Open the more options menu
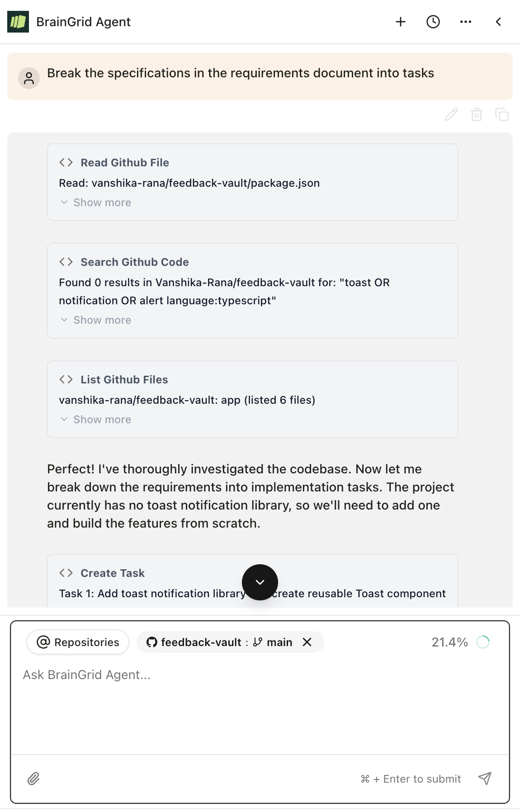The image size is (520, 812). click(465, 21)
